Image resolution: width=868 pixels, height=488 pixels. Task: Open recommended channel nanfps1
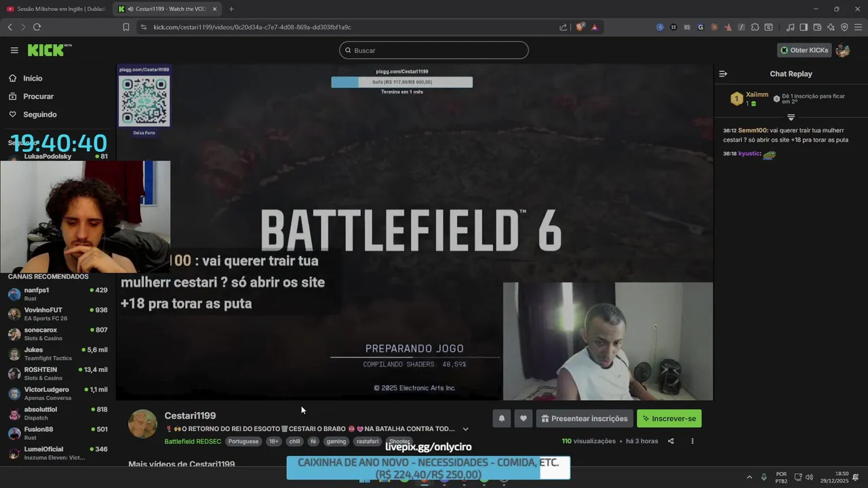[x=58, y=294]
